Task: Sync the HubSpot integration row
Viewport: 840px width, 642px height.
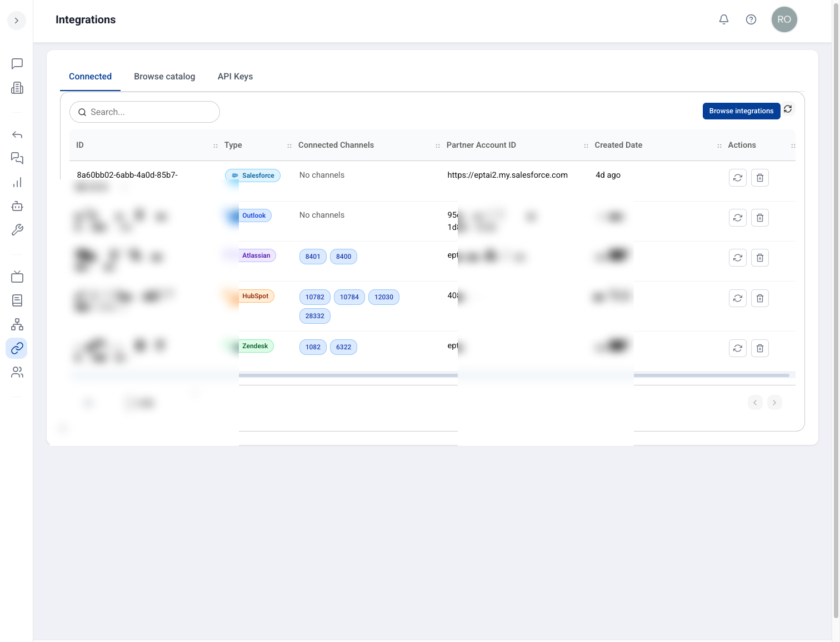Action: pyautogui.click(x=738, y=298)
